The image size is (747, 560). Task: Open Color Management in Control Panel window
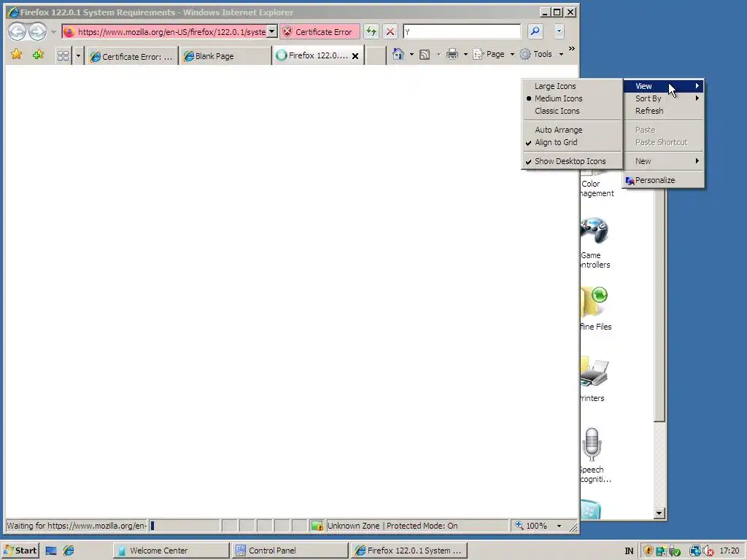[x=597, y=187]
